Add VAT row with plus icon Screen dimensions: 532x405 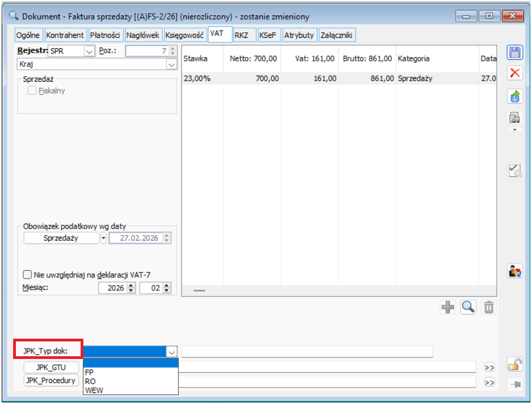(448, 308)
